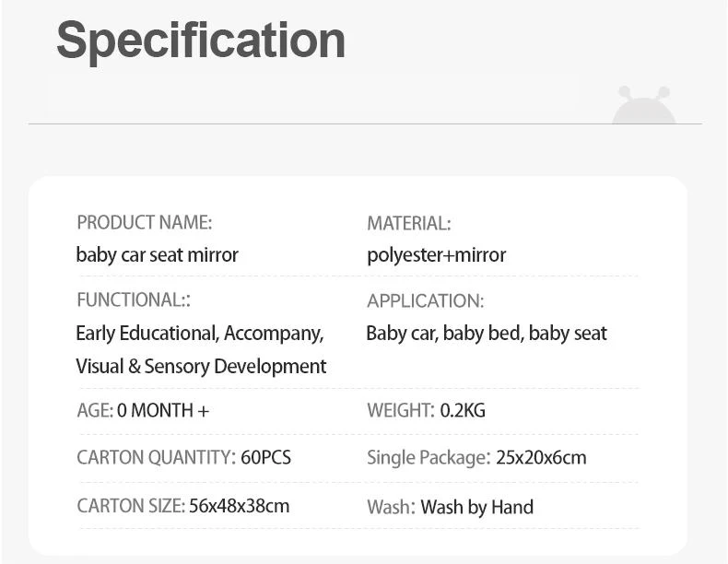Select the PRODUCT NAME label
The height and width of the screenshot is (564, 728).
(144, 222)
